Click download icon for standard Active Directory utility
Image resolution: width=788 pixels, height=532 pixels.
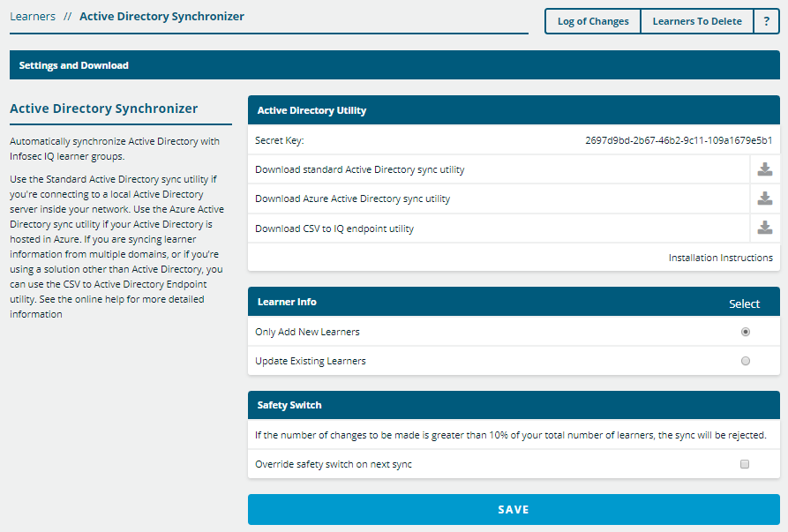[x=765, y=169]
